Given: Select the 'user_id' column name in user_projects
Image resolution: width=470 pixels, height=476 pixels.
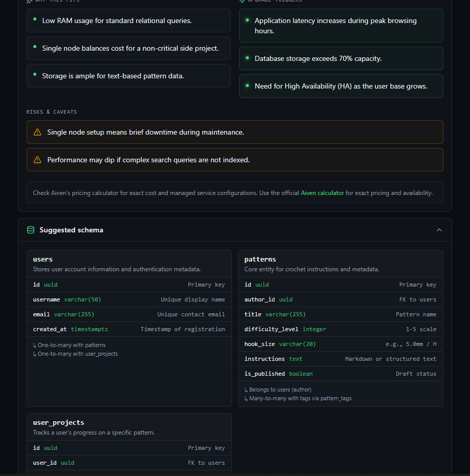Looking at the screenshot, I should point(45,463).
